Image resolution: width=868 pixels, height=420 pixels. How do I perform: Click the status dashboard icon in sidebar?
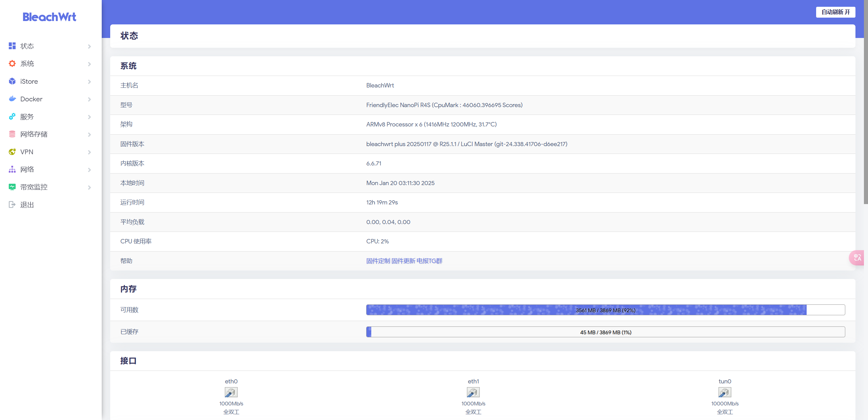pos(12,46)
